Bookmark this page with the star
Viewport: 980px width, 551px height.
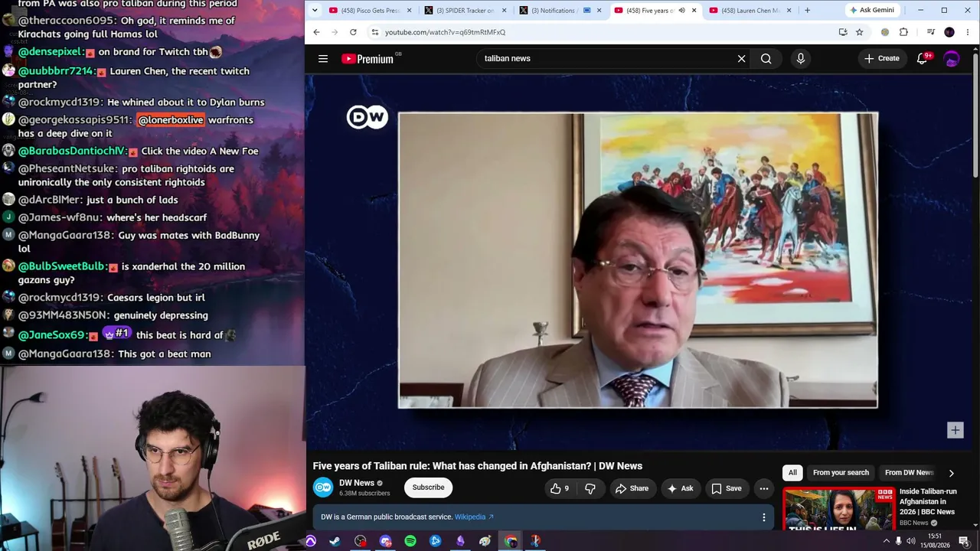[x=860, y=32]
